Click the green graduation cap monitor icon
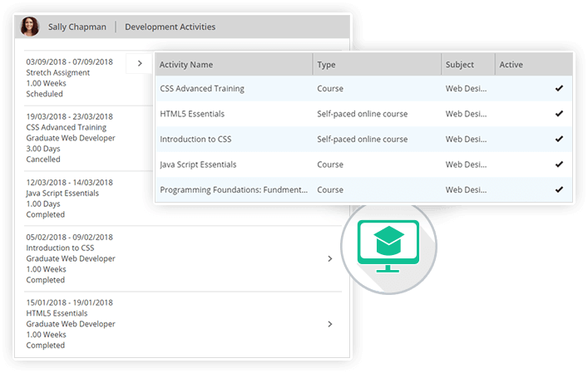The image size is (588, 373). coord(387,244)
